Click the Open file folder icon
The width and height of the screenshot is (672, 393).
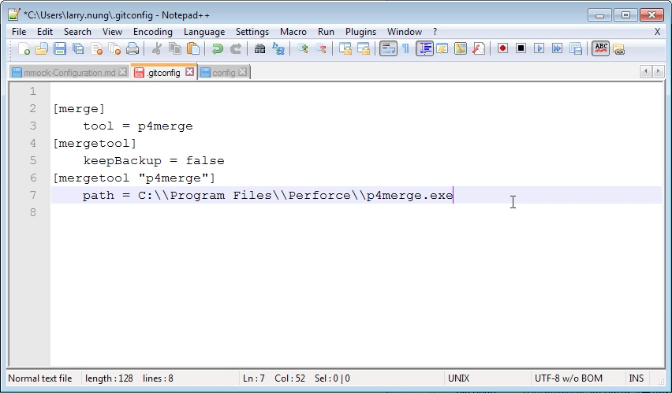tap(42, 49)
